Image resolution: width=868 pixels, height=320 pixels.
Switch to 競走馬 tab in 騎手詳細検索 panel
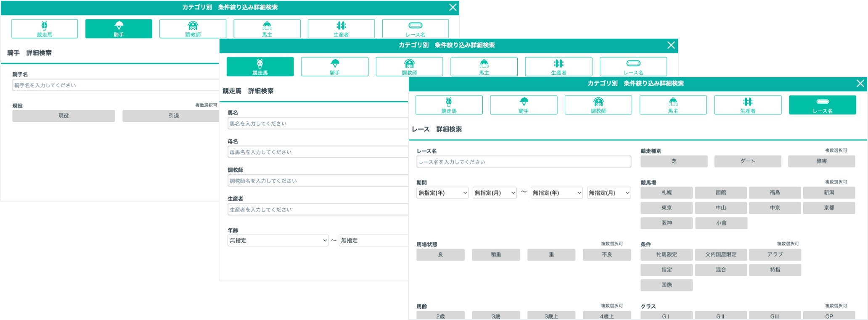[45, 29]
